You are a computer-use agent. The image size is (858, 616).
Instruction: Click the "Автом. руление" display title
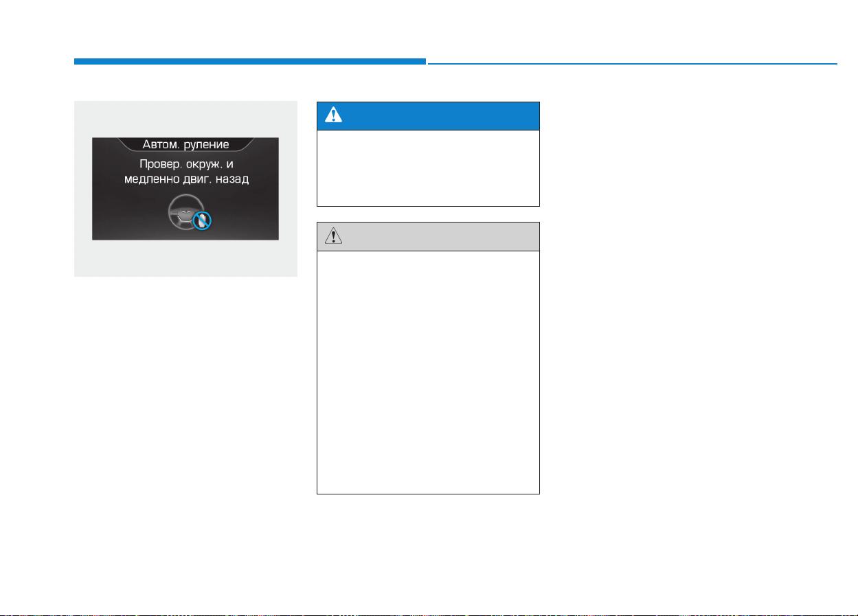[x=185, y=144]
